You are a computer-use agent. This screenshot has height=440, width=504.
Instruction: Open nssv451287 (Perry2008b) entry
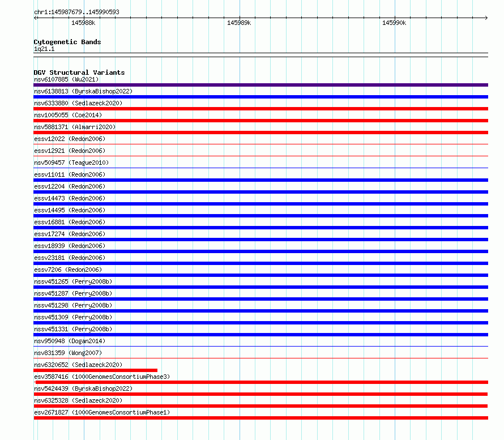73,293
